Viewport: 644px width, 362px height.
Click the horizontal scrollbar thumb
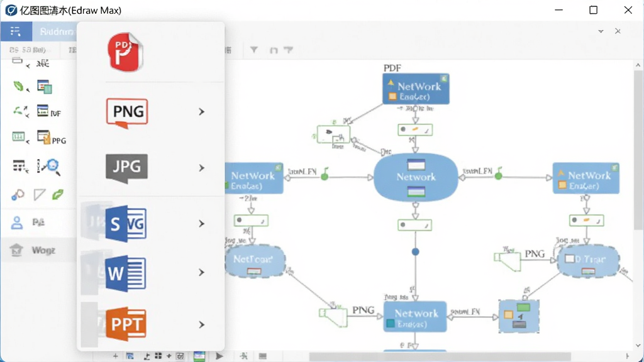click(x=440, y=356)
